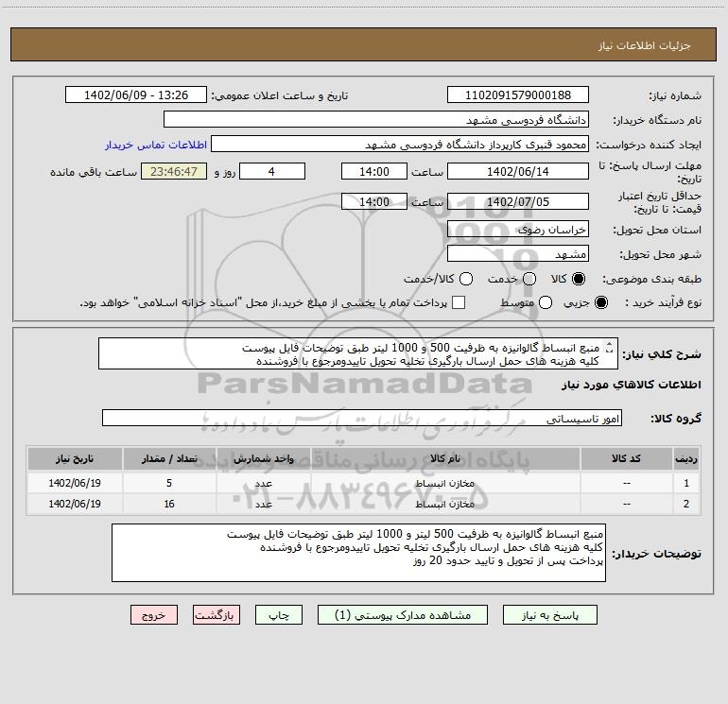Image resolution: width=728 pixels, height=704 pixels.
Task: Click the ردیف column header
Action: [x=686, y=458]
